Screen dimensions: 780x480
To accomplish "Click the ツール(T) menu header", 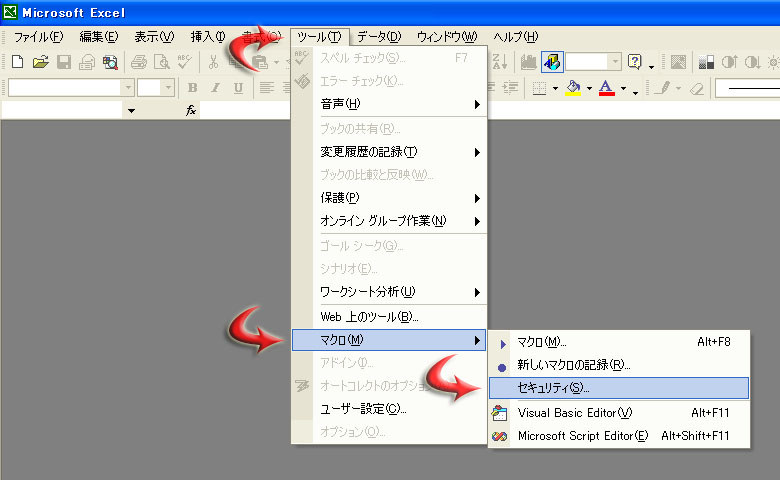I will click(319, 36).
